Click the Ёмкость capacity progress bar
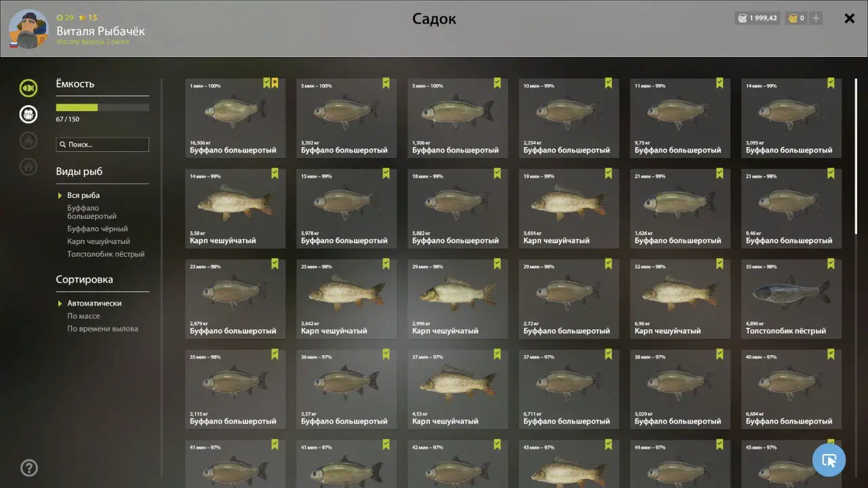The width and height of the screenshot is (868, 488). 102,107
